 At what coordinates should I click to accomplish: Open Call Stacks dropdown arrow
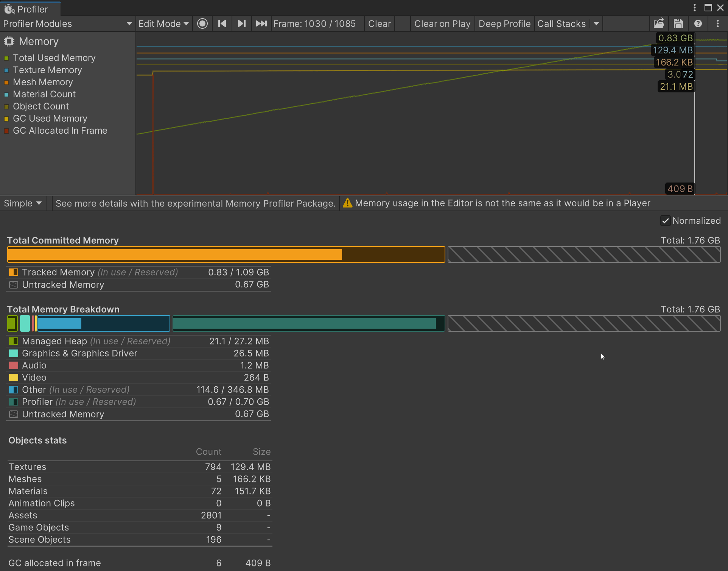[x=596, y=24]
